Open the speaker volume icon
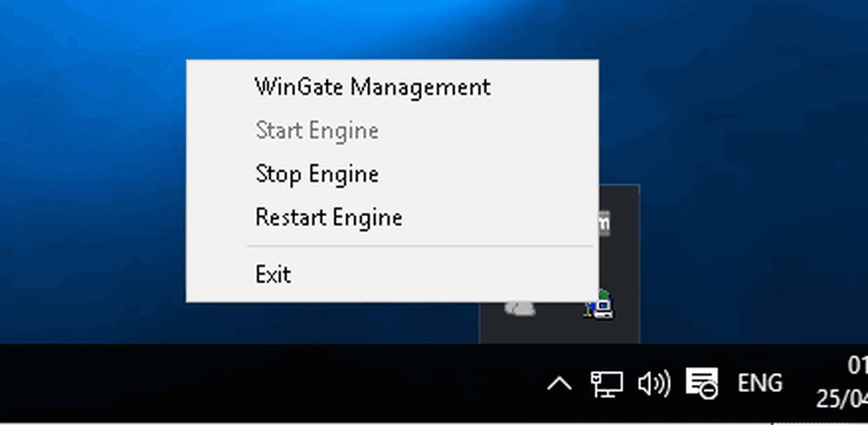868x425 pixels. coord(654,383)
